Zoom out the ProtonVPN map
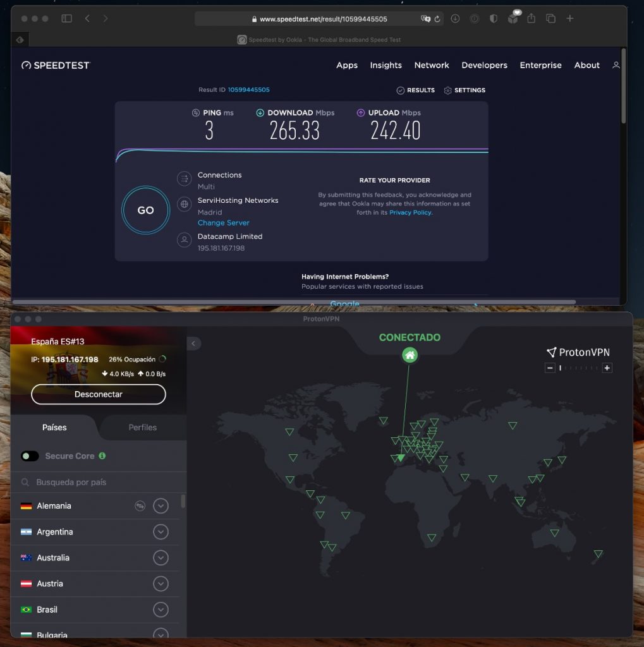This screenshot has height=647, width=644. pos(550,368)
